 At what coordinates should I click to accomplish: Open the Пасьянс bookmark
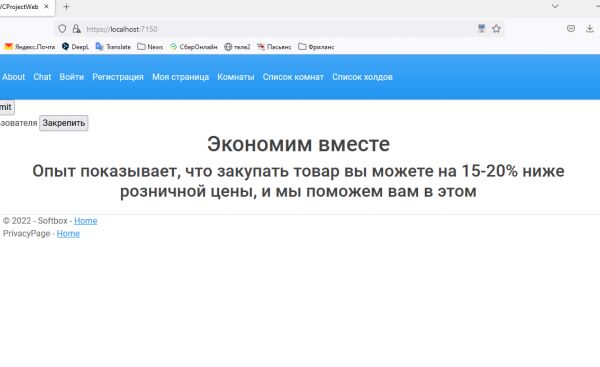[x=274, y=47]
